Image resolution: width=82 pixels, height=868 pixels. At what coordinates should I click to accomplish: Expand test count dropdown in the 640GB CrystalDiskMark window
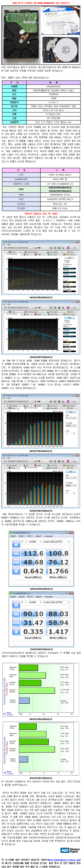[x=26, y=542]
